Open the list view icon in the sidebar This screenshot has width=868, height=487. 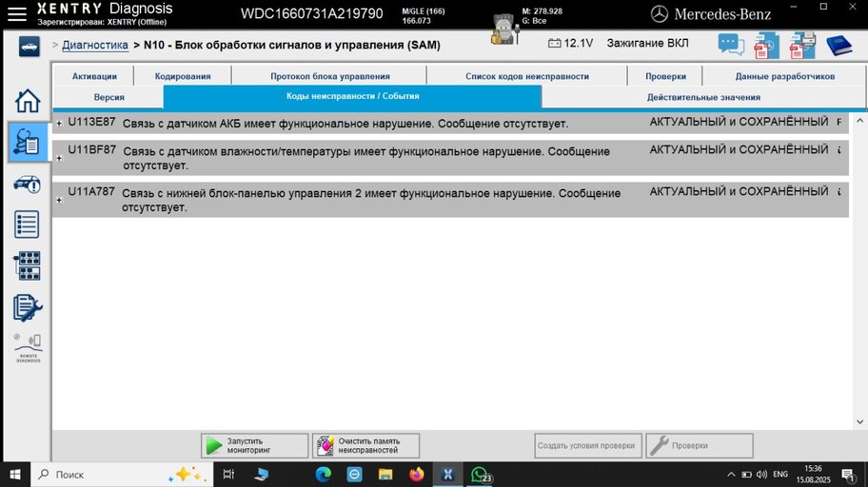(x=27, y=224)
